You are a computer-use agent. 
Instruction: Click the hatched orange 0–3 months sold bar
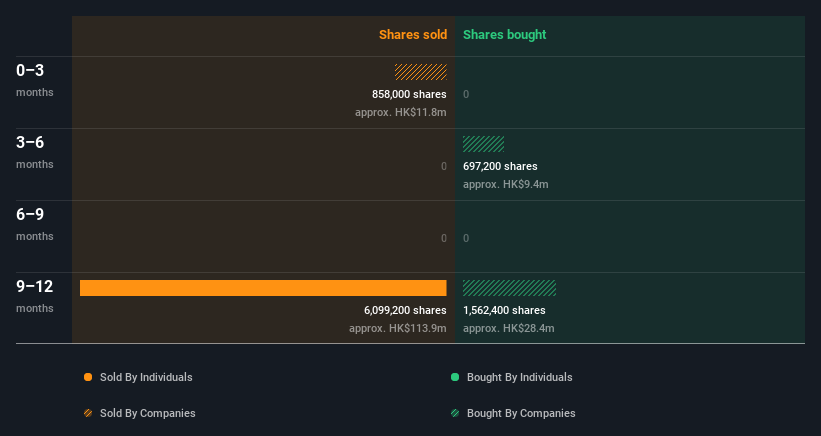420,72
